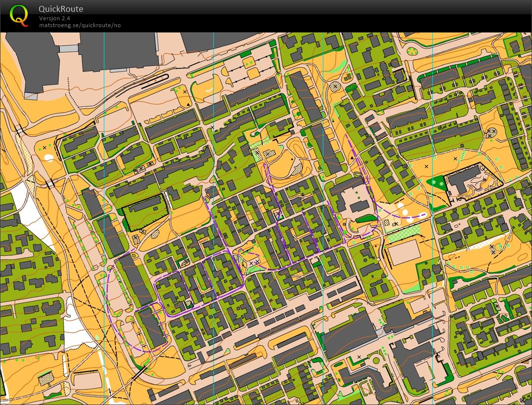This screenshot has height=405, width=532.
Task: Select the pink rectangular sports field
Action: point(404,253)
